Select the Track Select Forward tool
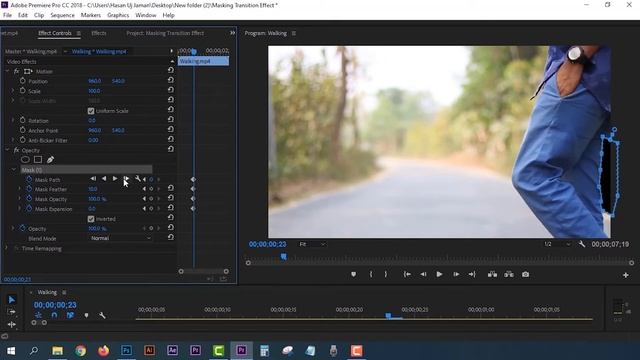Screen dimensions: 640x360 point(11,312)
